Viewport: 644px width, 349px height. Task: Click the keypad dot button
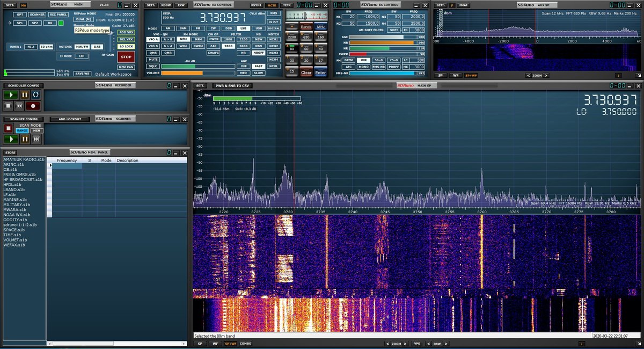click(291, 26)
